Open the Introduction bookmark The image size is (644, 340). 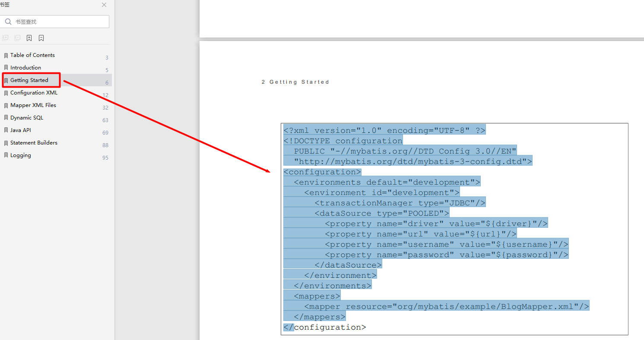[25, 68]
